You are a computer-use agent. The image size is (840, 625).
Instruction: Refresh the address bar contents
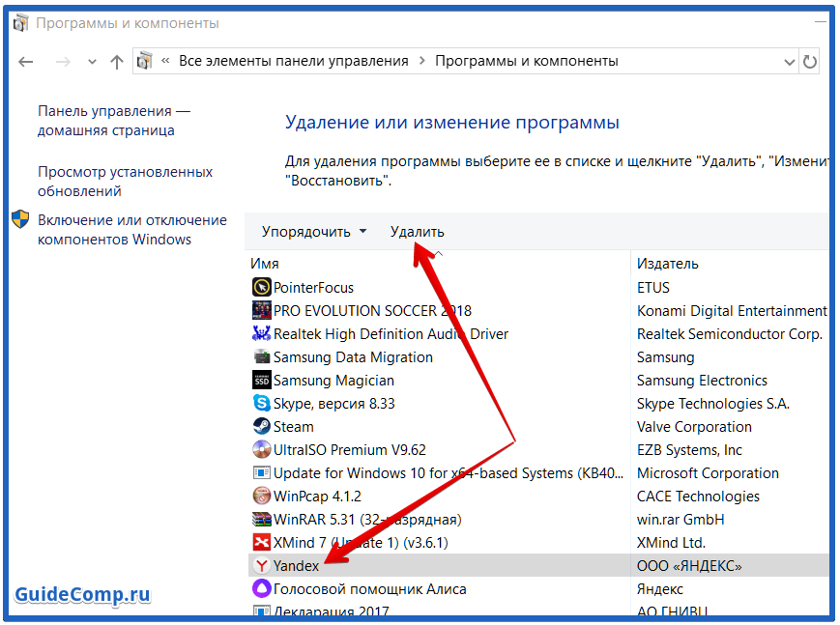pyautogui.click(x=810, y=62)
